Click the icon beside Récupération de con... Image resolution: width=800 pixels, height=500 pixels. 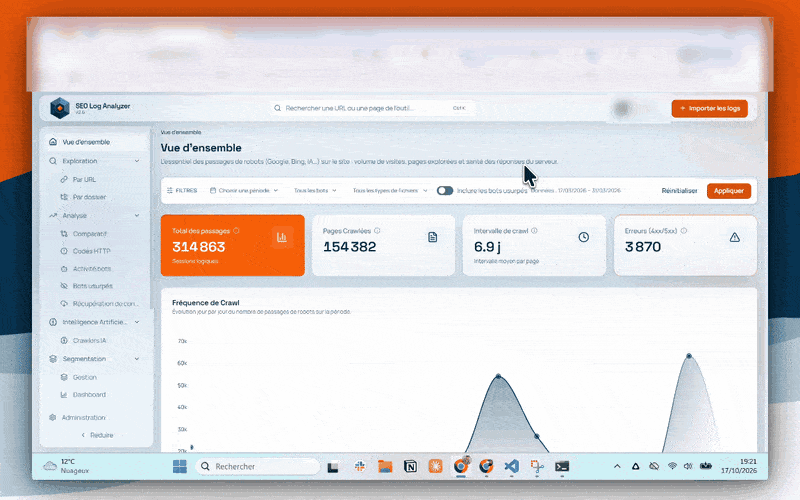pyautogui.click(x=64, y=304)
